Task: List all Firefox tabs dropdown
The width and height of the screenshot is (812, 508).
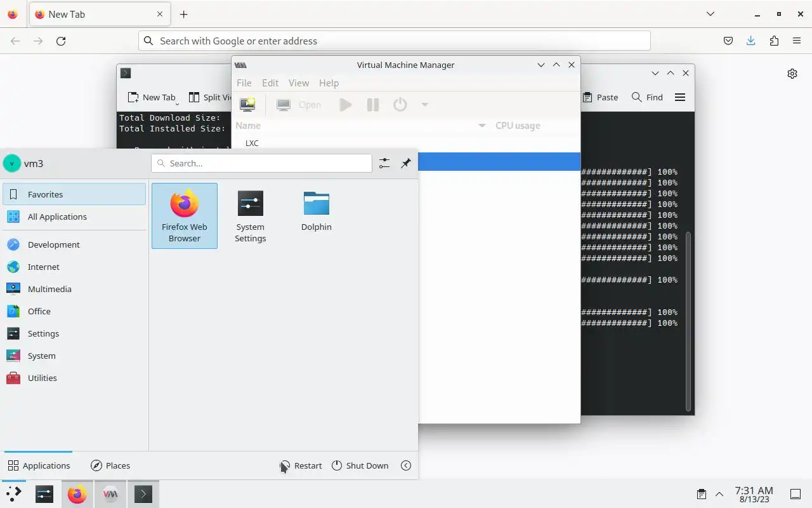Action: click(x=710, y=14)
